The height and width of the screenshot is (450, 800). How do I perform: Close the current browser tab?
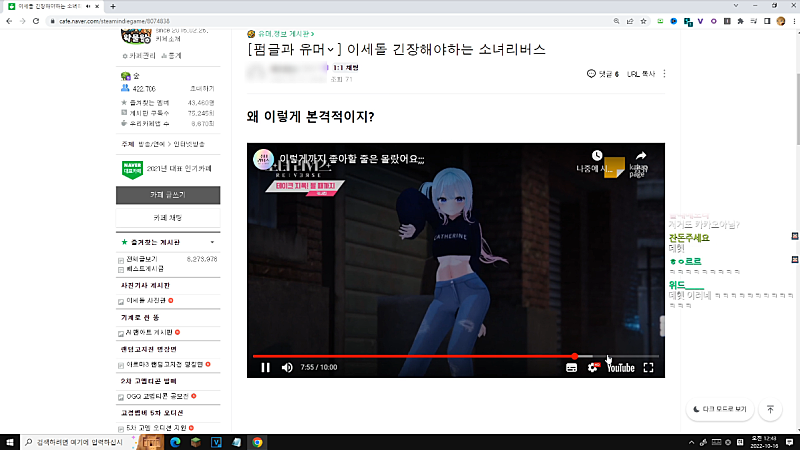click(x=97, y=6)
